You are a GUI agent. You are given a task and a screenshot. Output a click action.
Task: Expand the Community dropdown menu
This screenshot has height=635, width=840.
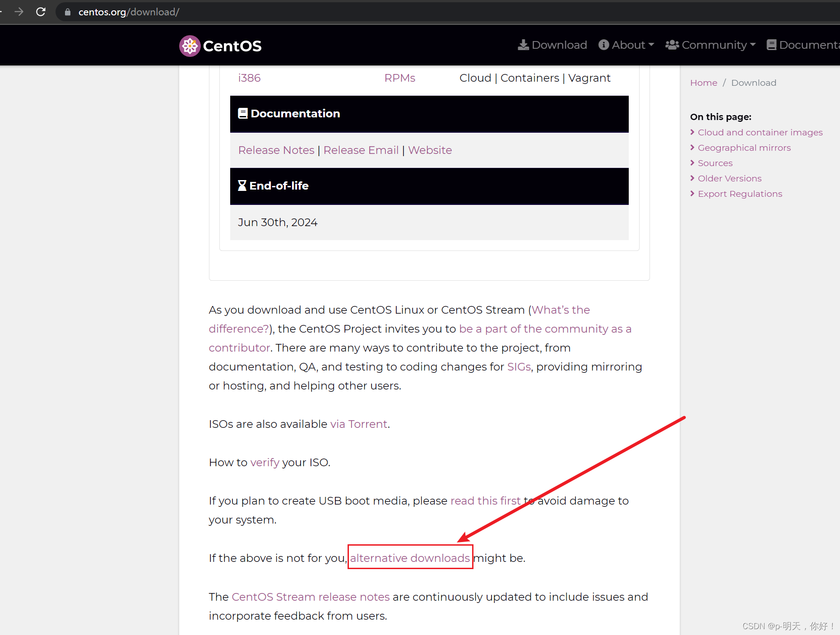(x=710, y=45)
